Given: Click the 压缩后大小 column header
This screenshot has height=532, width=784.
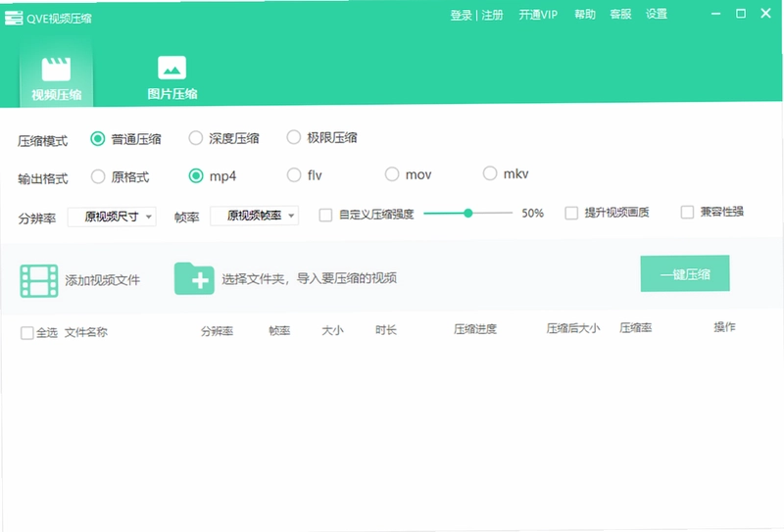Looking at the screenshot, I should click(x=573, y=328).
